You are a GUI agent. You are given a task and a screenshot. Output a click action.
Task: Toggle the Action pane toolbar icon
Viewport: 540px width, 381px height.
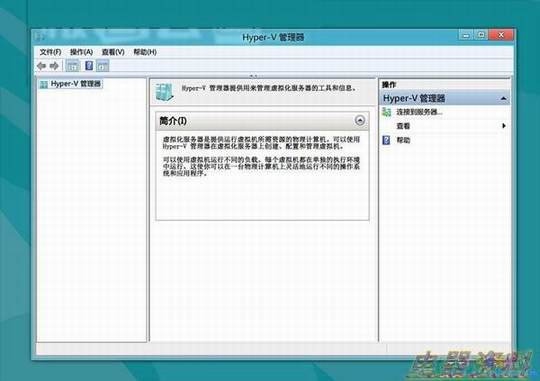point(102,65)
